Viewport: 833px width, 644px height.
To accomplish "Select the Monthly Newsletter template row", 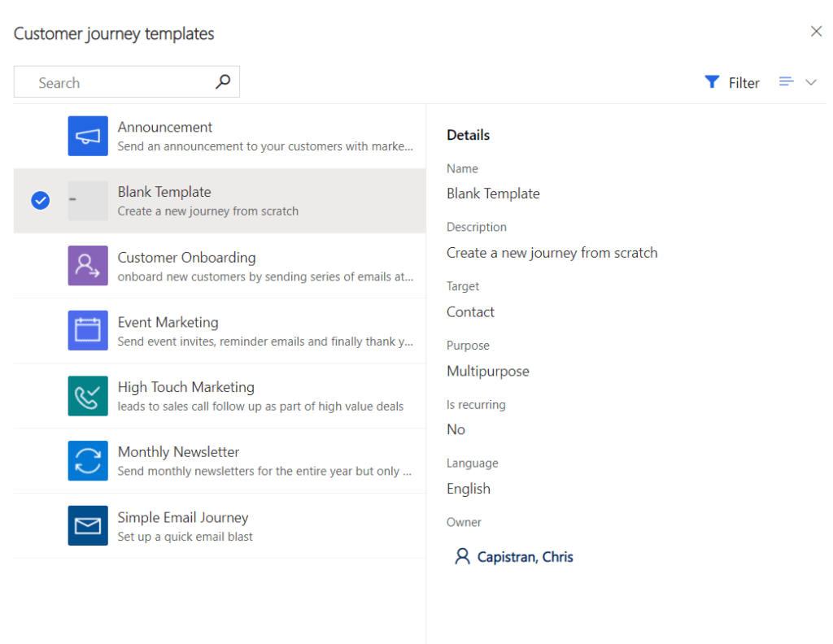I will [x=220, y=461].
